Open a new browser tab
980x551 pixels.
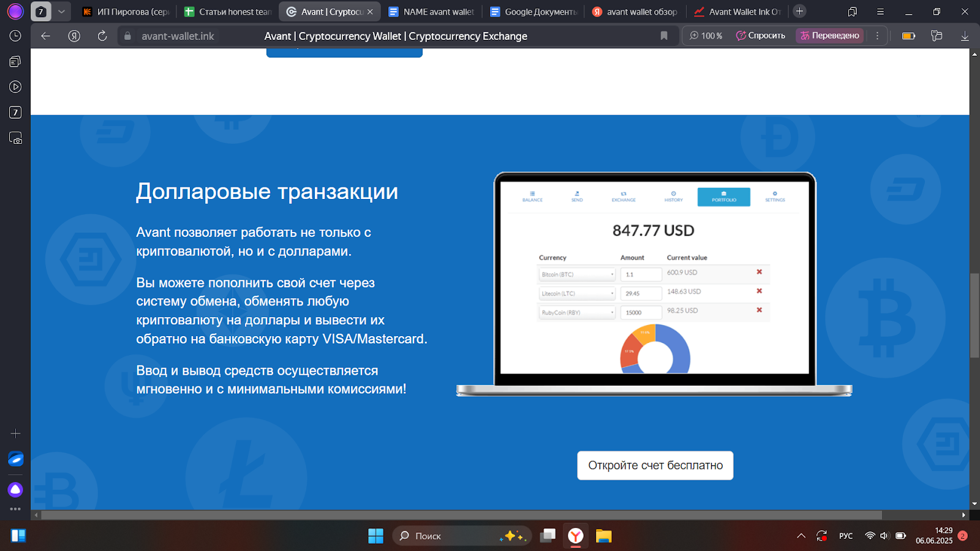[x=799, y=11]
